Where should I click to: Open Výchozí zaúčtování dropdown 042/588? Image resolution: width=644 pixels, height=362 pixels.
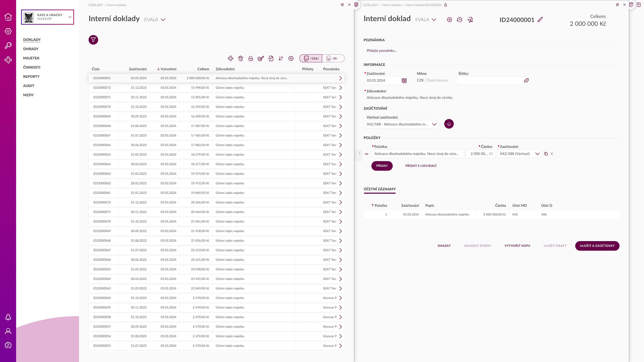[401, 124]
